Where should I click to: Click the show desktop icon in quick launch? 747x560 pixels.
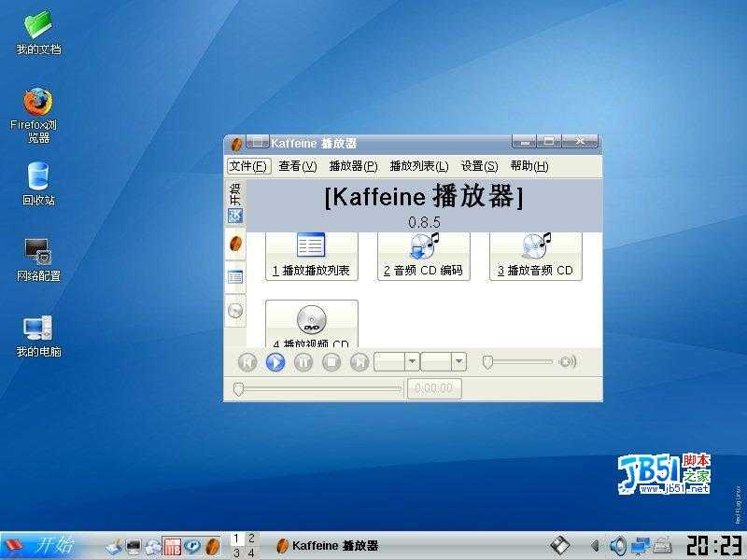click(x=114, y=546)
